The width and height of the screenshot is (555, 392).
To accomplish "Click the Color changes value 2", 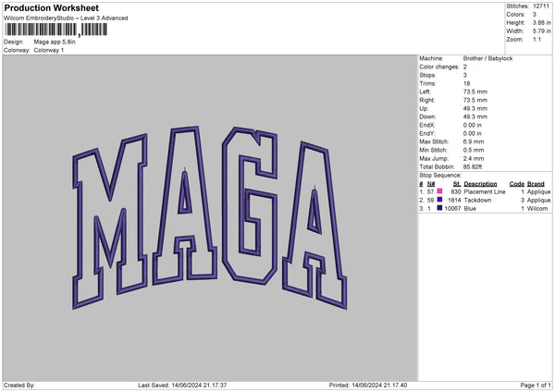I will coord(464,67).
